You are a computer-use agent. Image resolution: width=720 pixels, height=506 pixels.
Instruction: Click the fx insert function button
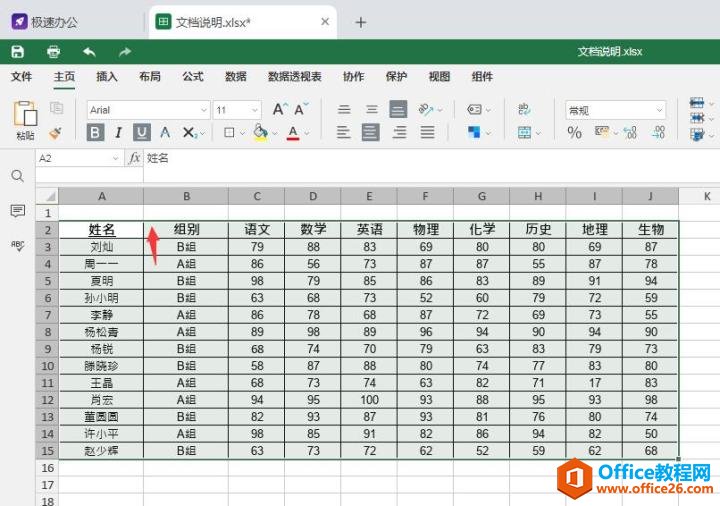tap(135, 158)
